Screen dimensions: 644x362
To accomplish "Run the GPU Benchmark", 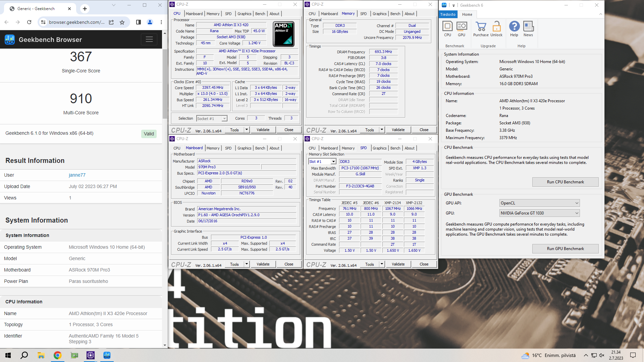I will 565,249.
